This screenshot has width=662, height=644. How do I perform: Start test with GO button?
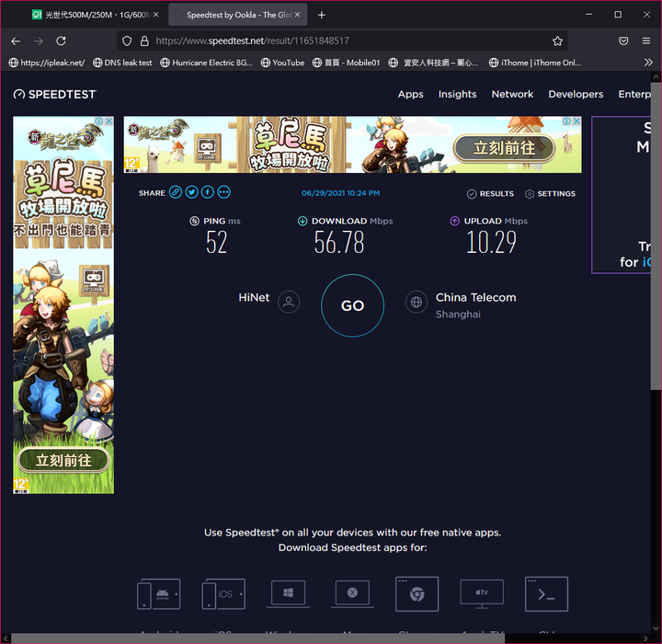[352, 305]
